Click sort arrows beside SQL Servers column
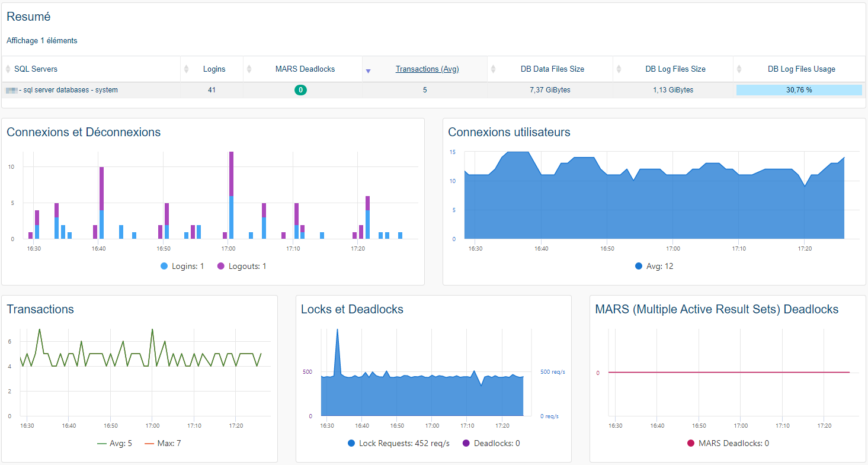The image size is (868, 465). (8, 69)
